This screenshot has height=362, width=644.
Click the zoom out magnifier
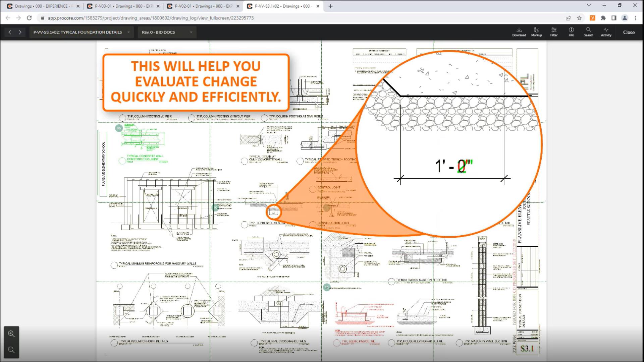tap(11, 350)
